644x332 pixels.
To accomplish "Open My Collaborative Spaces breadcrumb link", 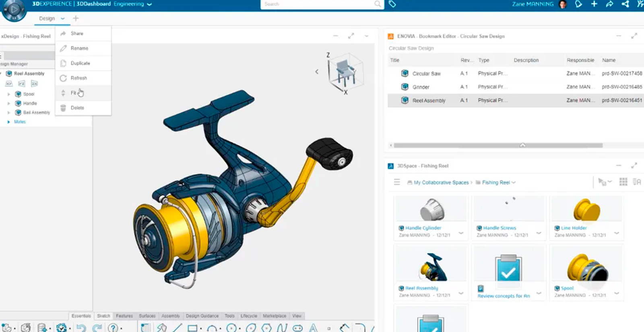I will [441, 183].
